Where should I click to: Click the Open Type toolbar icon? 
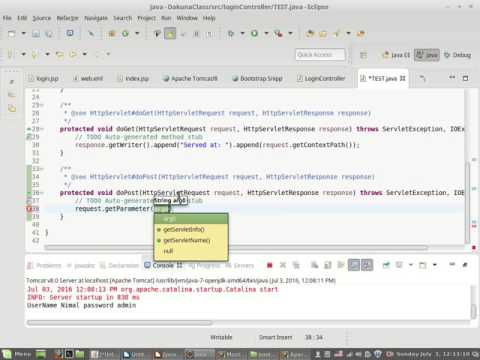310,34
